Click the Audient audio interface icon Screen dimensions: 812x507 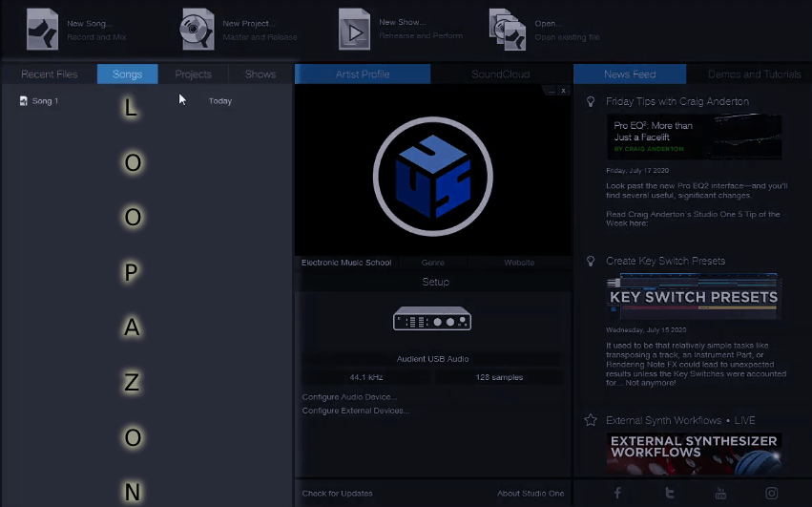tap(432, 318)
